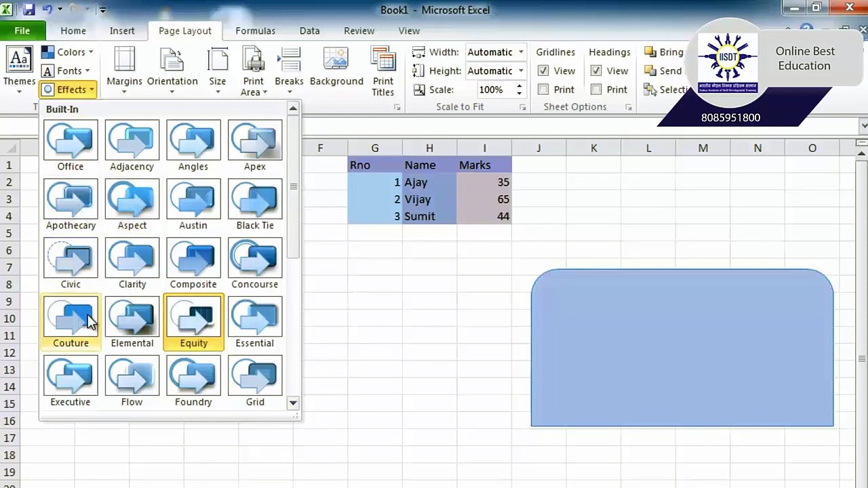
Task: Open the paper Size menu
Action: pyautogui.click(x=218, y=71)
